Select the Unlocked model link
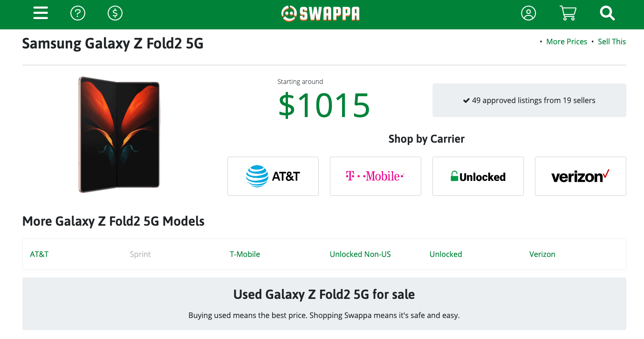The width and height of the screenshot is (644, 339). coord(445,254)
